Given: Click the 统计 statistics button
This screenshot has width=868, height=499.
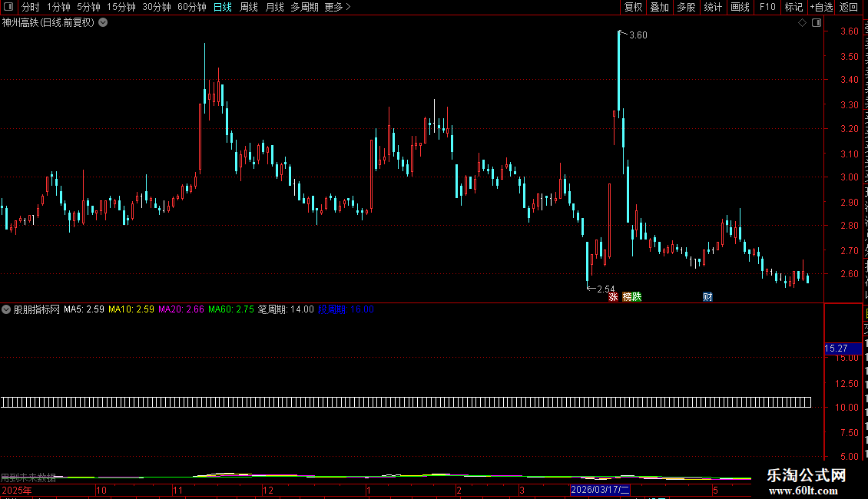Looking at the screenshot, I should pos(713,7).
